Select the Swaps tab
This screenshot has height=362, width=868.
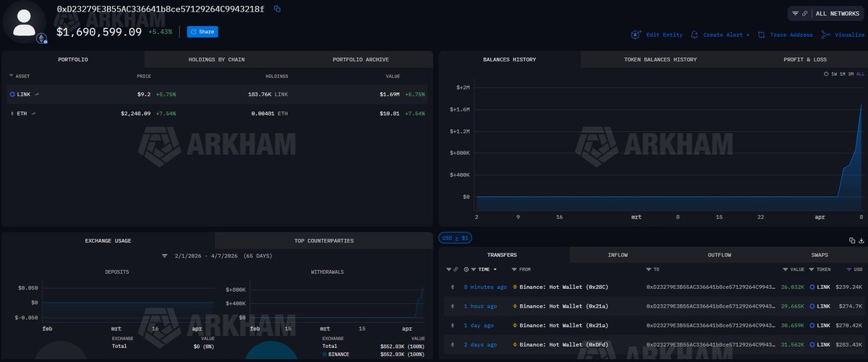point(820,255)
